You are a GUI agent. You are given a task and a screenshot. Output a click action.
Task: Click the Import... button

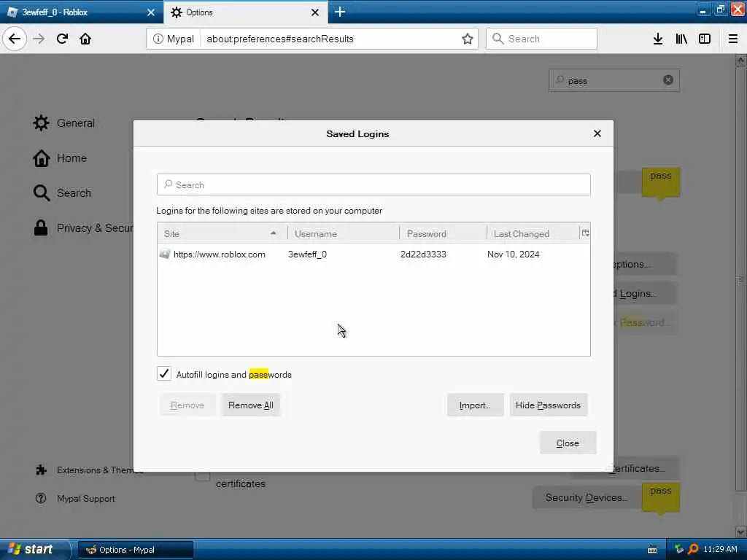point(475,405)
